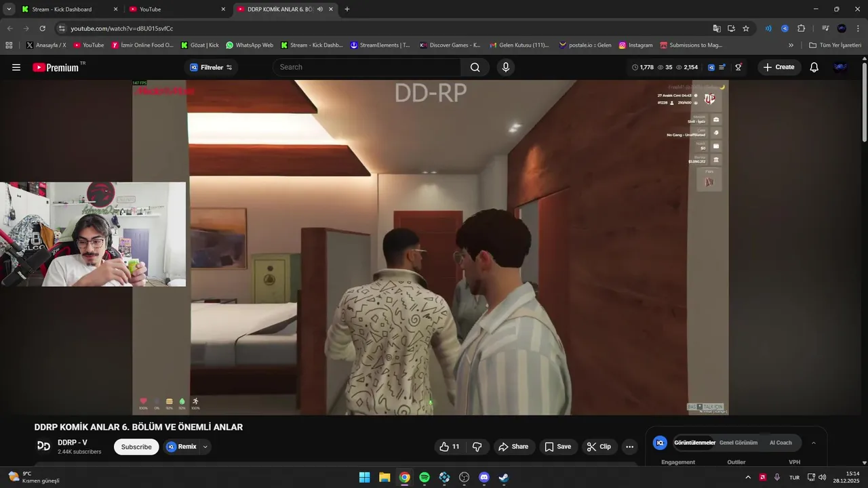Image resolution: width=868 pixels, height=488 pixels.
Task: Open the YouTube account avatar menu
Action: (840, 67)
